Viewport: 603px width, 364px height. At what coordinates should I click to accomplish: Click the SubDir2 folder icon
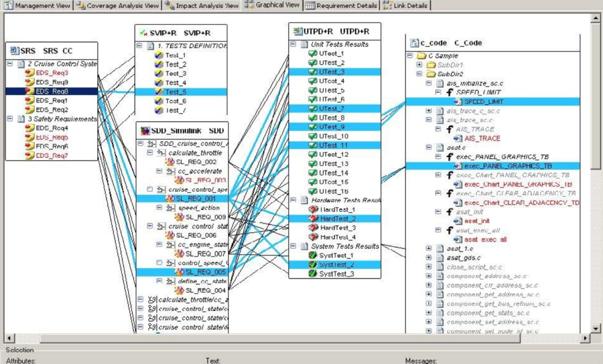pos(431,74)
